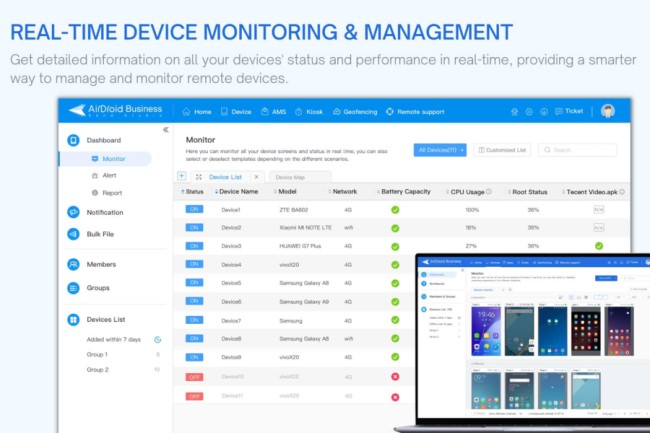Select Monitor in the sidebar
Viewport: 650px width, 433px height.
pyautogui.click(x=106, y=159)
